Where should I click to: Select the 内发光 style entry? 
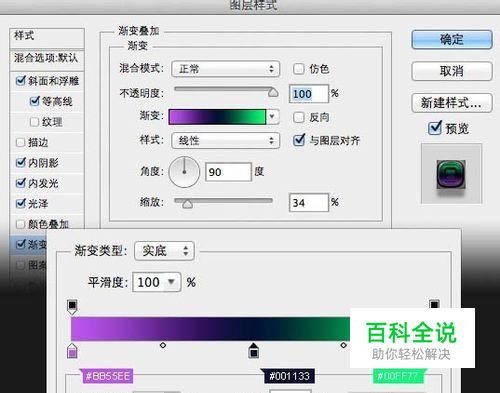point(43,183)
